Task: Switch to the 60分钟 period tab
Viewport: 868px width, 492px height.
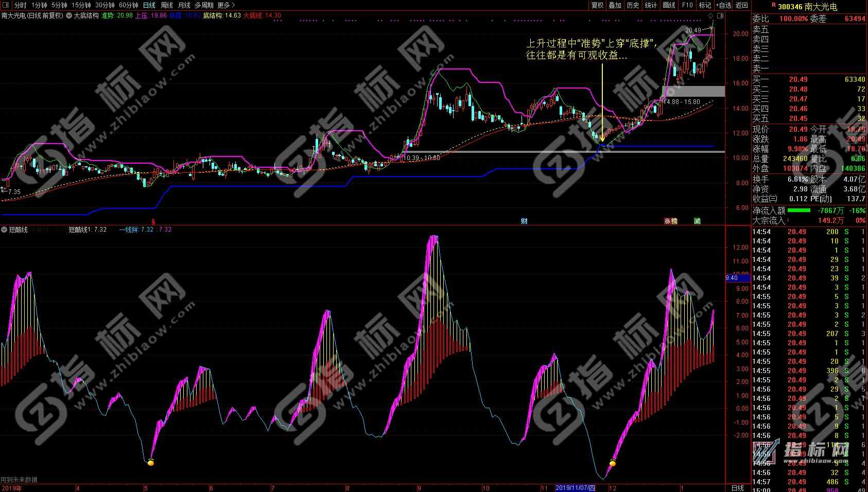Action: pos(128,5)
